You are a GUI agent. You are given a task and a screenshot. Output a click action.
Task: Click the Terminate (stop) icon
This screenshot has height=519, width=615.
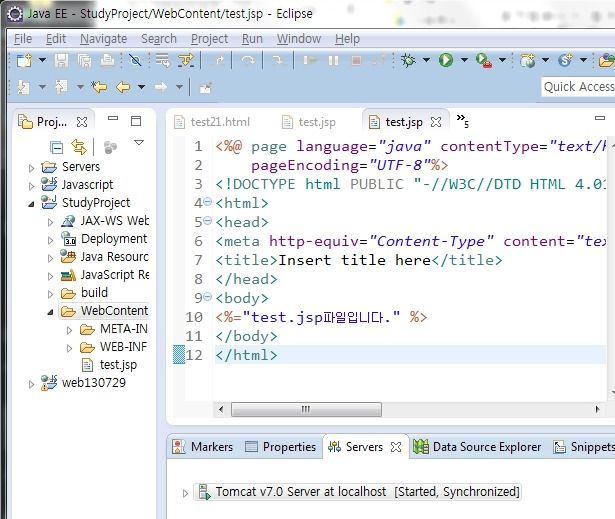point(356,60)
